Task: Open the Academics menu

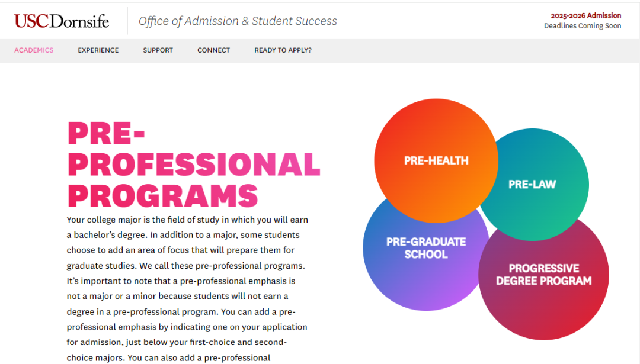Action: [x=34, y=50]
